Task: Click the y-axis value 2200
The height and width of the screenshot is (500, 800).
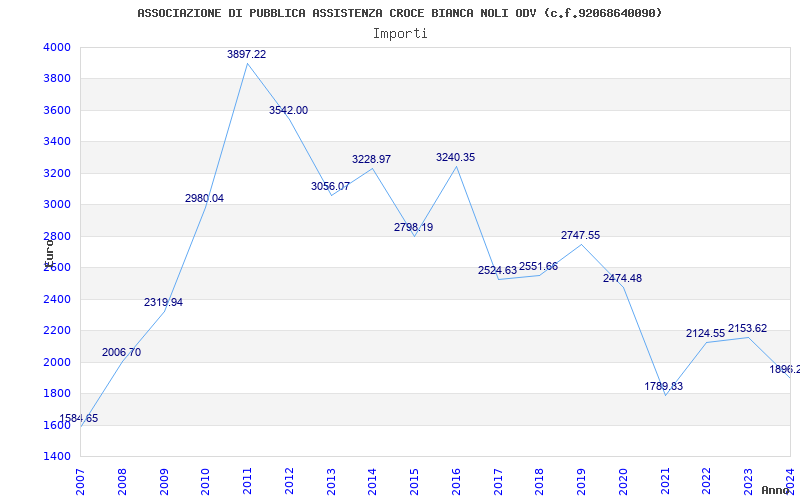Action: (55, 331)
